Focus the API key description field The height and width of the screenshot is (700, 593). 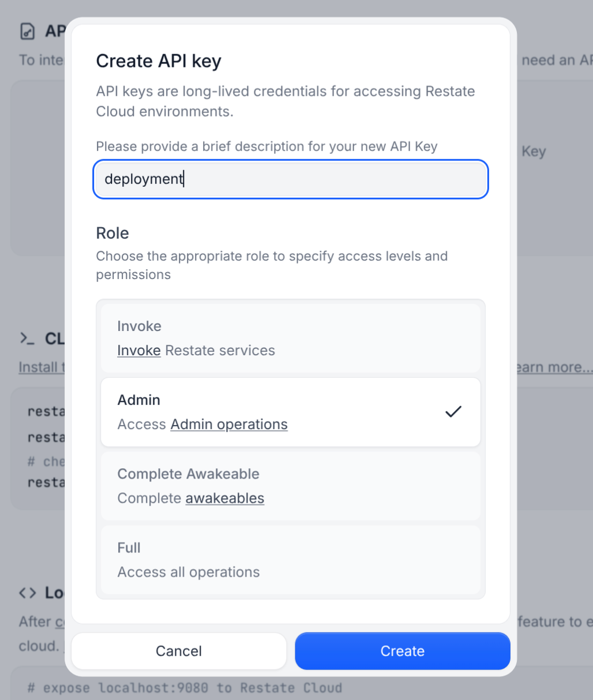click(x=291, y=179)
